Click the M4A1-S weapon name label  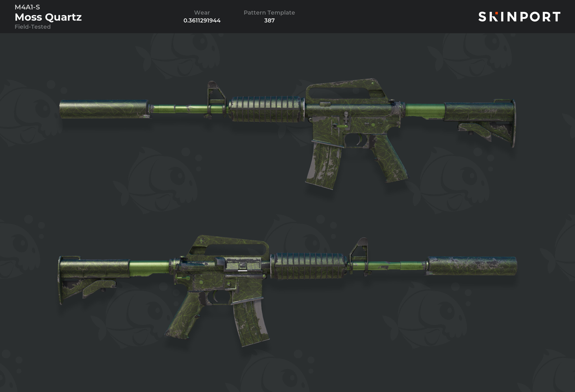click(27, 7)
